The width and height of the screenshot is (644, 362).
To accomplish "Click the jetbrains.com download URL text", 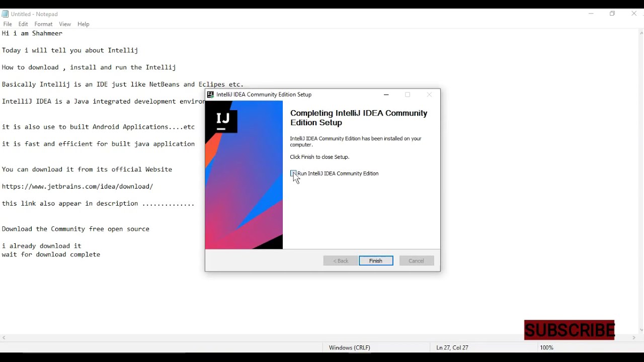I will click(x=77, y=187).
